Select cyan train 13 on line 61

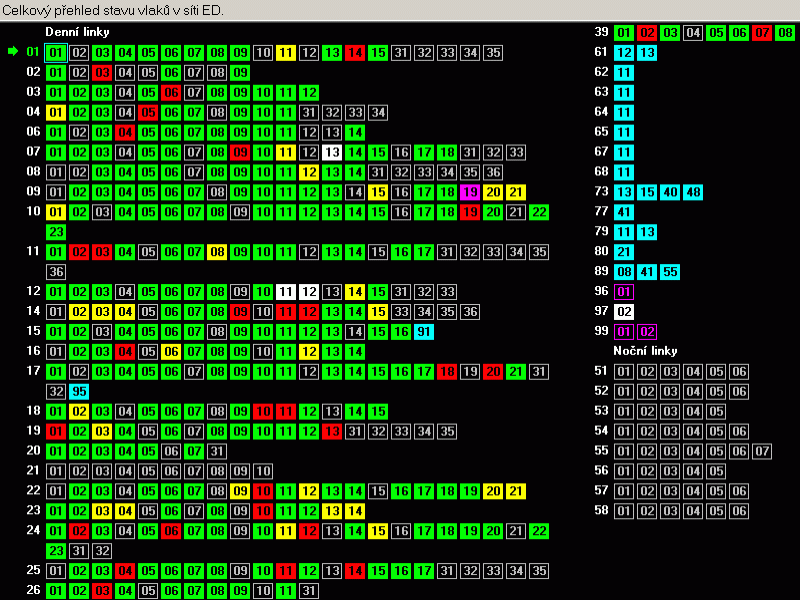click(x=647, y=53)
